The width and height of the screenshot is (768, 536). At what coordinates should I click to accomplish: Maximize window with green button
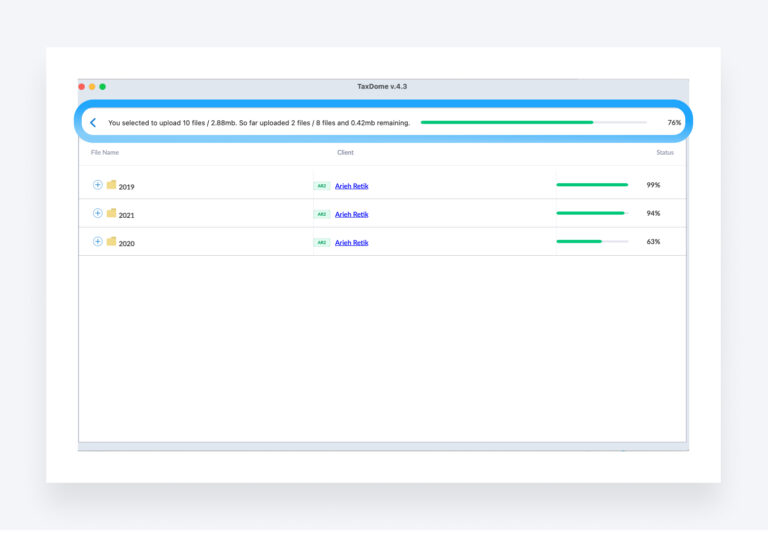pos(102,87)
